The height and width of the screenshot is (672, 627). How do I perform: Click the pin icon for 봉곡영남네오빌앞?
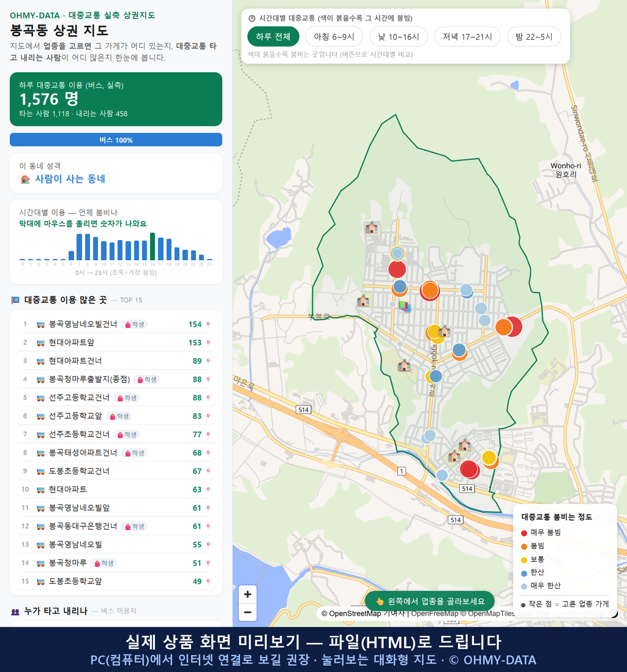208,509
